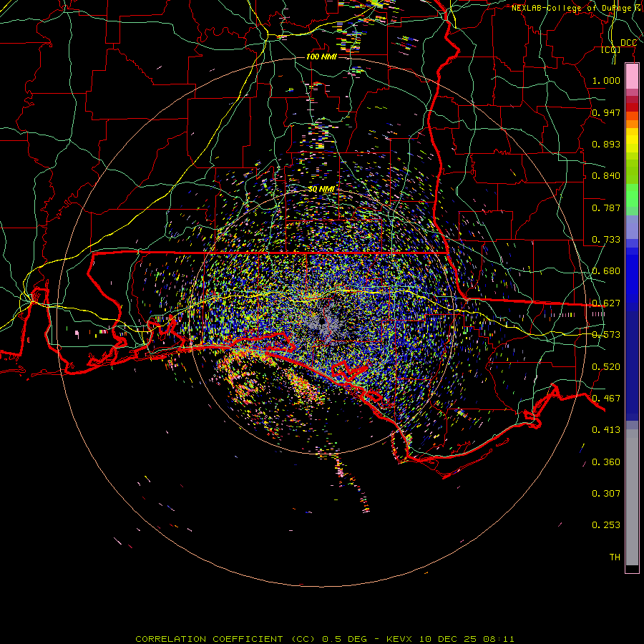The width and height of the screenshot is (644, 644).
Task: Select the 0.307 scale value
Action: pos(606,494)
